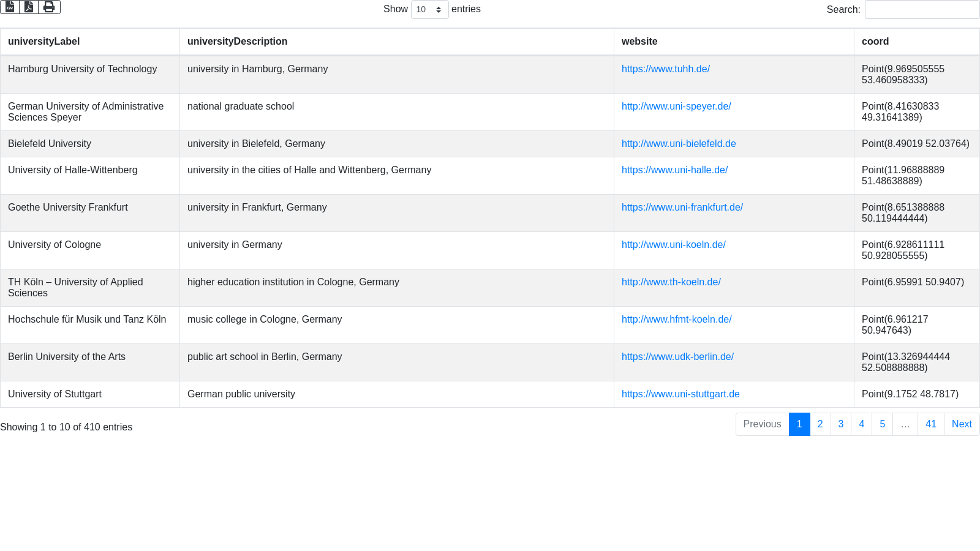Visit the Bielefeld University website link
Viewport: 980px width, 551px height.
pyautogui.click(x=679, y=144)
